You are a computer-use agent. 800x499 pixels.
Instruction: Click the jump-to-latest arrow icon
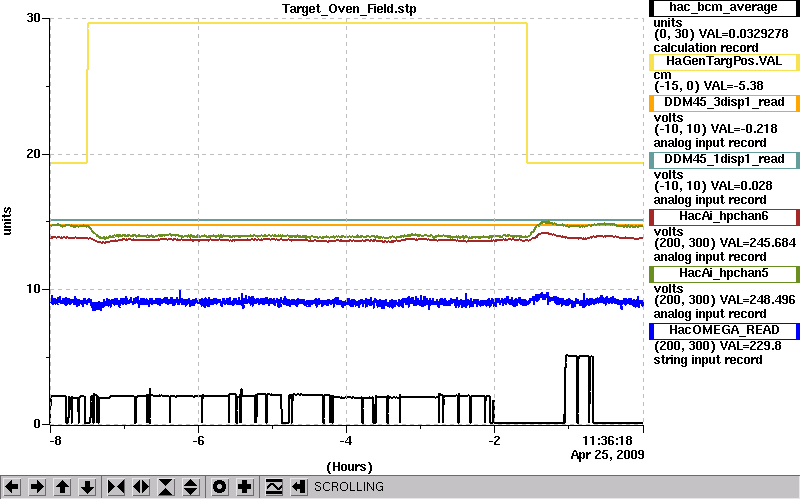click(299, 487)
